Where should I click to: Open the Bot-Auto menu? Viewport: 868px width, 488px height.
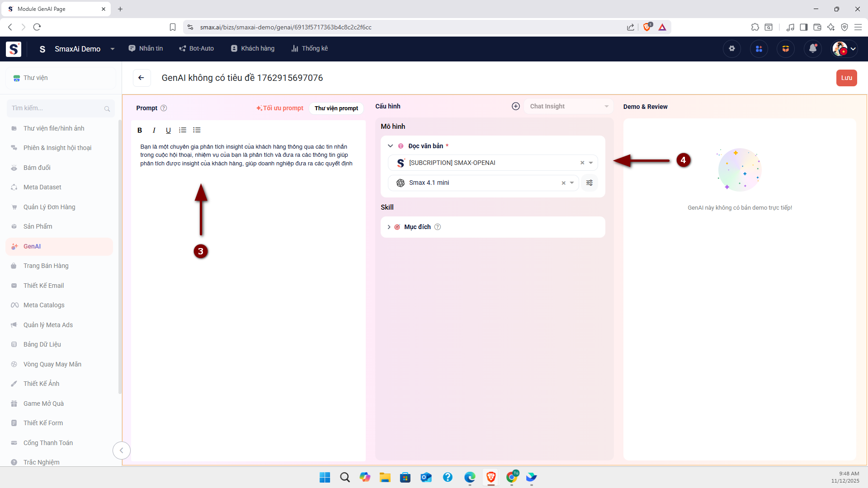coord(196,48)
